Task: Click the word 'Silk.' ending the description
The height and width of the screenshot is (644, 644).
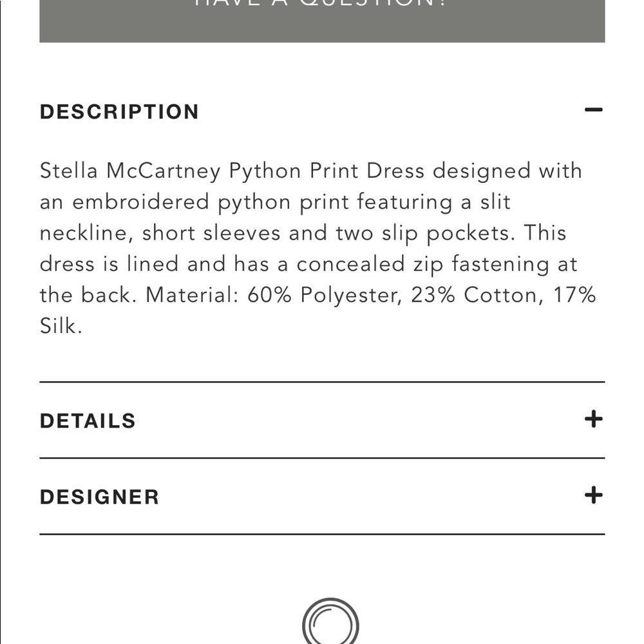Action: (61, 326)
